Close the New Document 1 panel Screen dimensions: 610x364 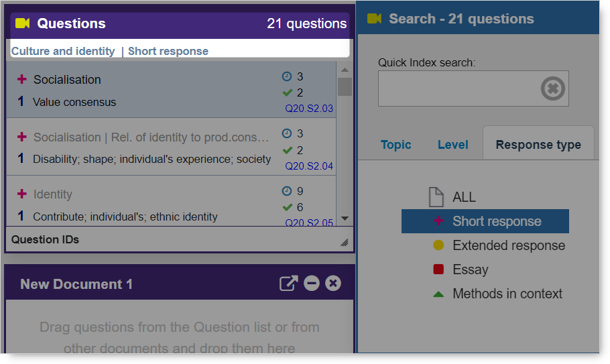point(333,284)
